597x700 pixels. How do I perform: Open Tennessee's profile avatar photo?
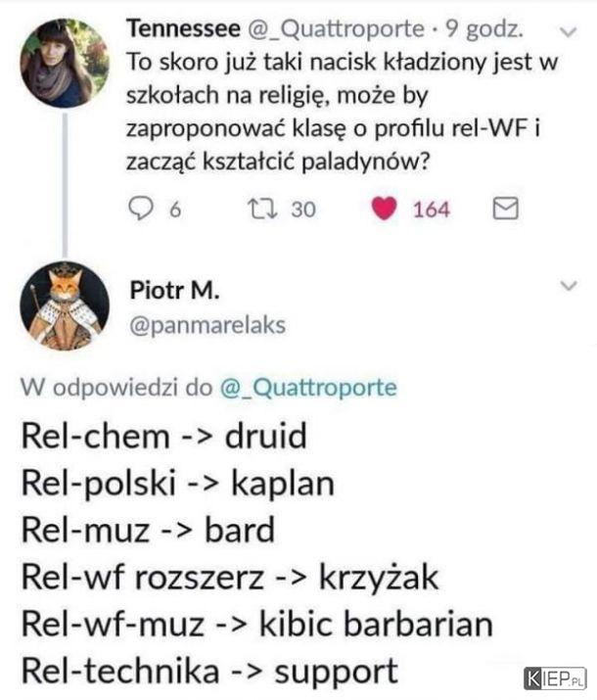pos(65,63)
